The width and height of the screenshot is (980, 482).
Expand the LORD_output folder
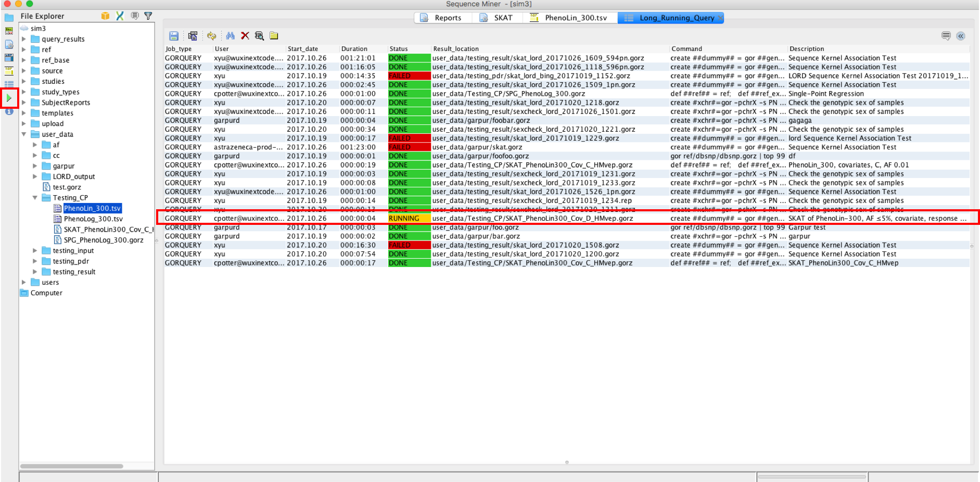35,176
